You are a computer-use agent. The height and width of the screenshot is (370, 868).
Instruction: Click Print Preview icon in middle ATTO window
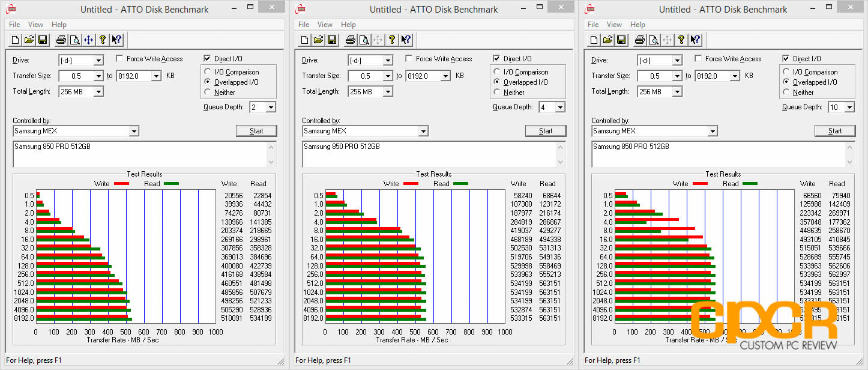tap(364, 40)
